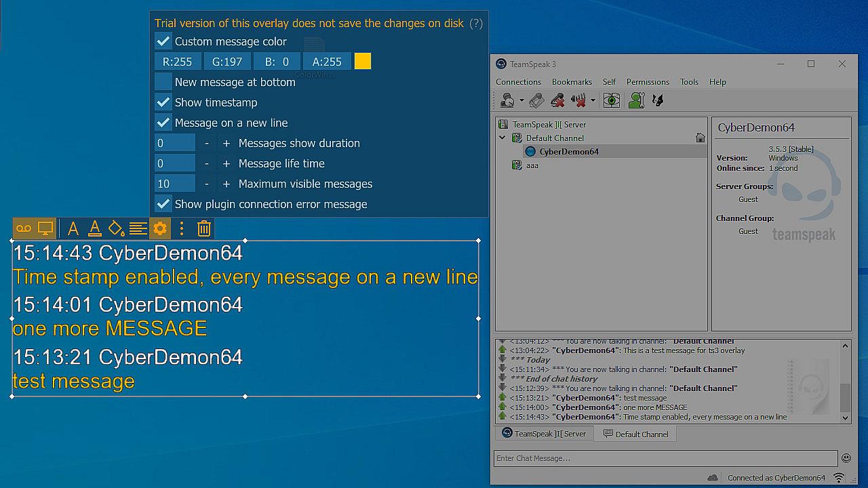Image resolution: width=868 pixels, height=488 pixels.
Task: Open the font settings letter A icon
Action: (73, 228)
